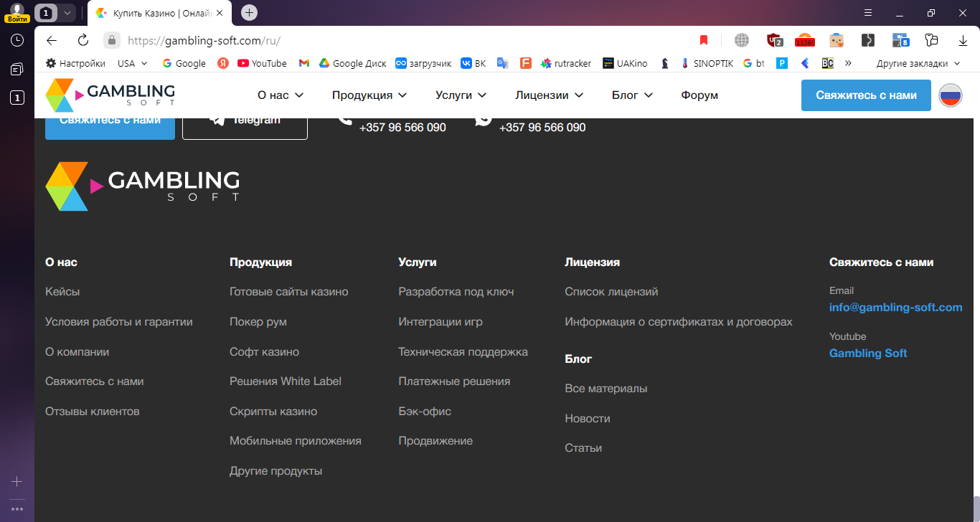Click the sidebar plus add icon

[17, 482]
